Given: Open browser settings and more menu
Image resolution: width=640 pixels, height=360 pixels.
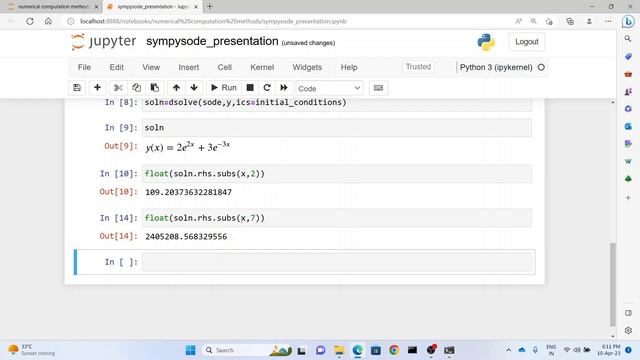Looking at the screenshot, I should click(608, 21).
